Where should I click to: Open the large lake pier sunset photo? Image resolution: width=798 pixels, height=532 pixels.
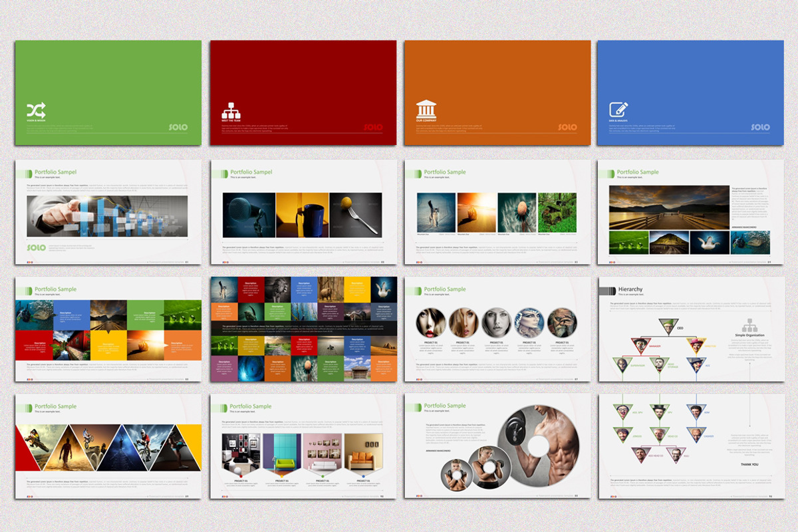[669, 207]
